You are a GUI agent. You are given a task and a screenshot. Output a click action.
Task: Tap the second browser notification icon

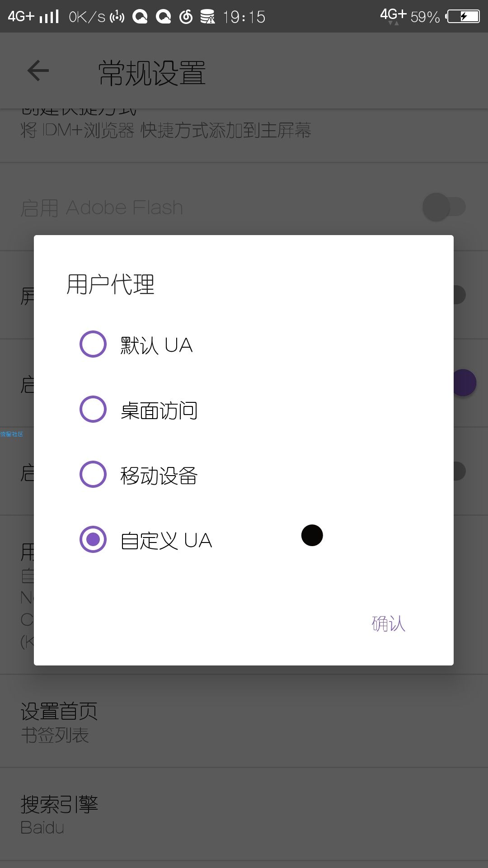pyautogui.click(x=163, y=17)
